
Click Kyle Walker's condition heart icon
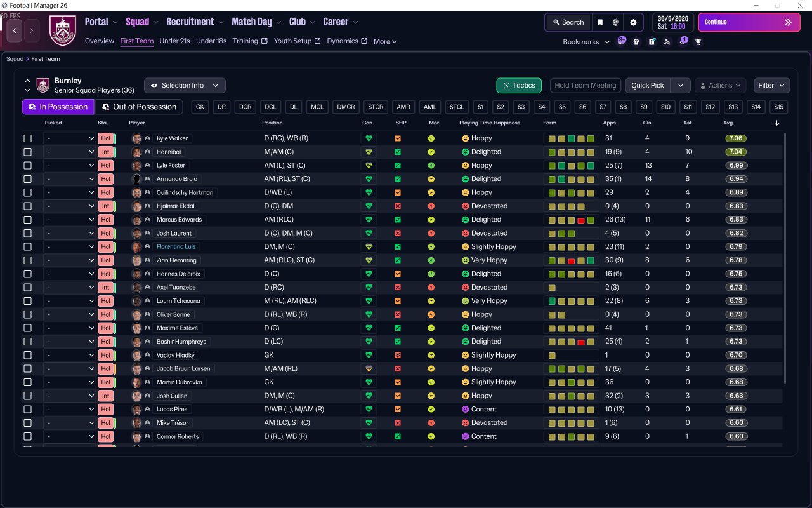coord(369,138)
